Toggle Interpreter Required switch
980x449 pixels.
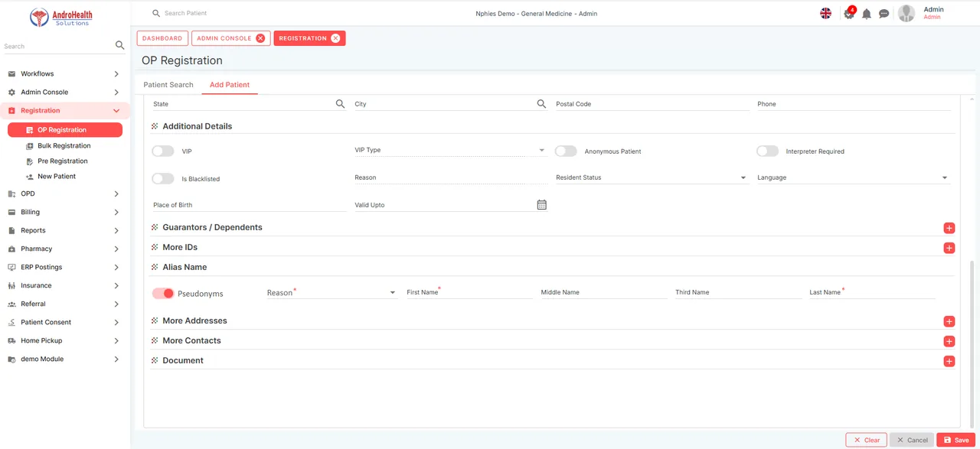(x=767, y=151)
